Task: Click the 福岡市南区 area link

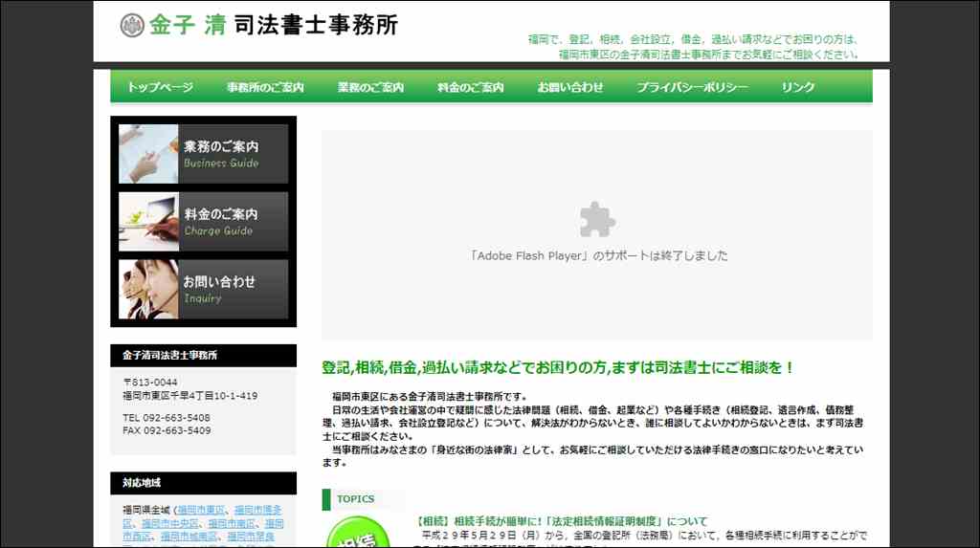Action: [232, 524]
